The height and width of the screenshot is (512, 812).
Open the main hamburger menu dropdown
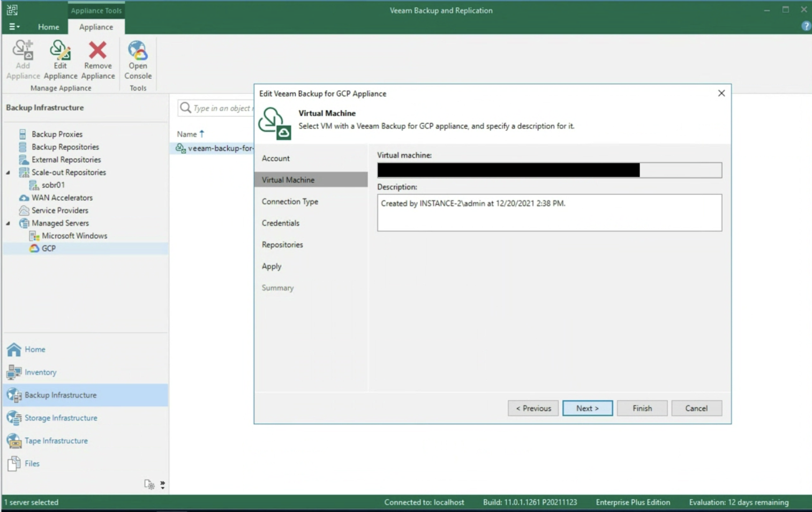click(x=14, y=27)
